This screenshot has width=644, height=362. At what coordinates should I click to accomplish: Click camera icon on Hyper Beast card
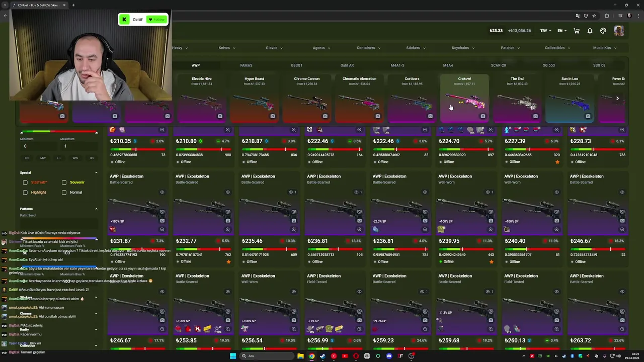click(x=272, y=116)
